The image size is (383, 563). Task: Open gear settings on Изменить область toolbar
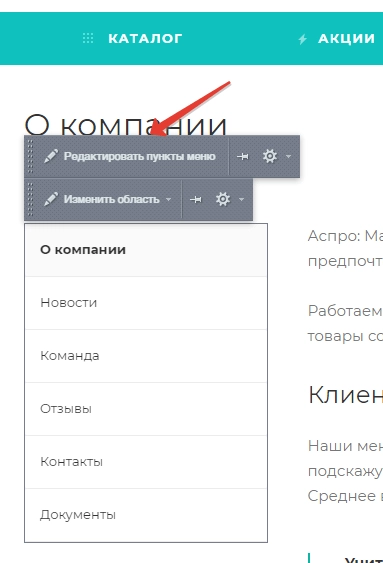[x=223, y=199]
